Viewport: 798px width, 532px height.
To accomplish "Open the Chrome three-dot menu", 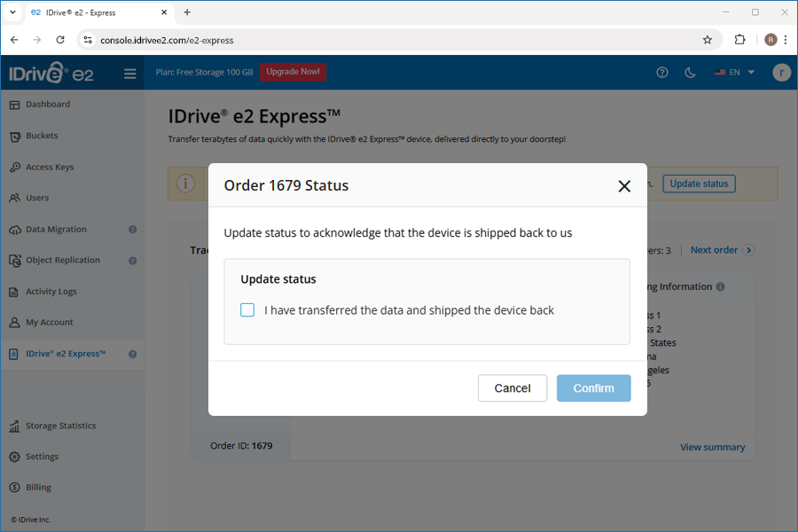I will 786,40.
